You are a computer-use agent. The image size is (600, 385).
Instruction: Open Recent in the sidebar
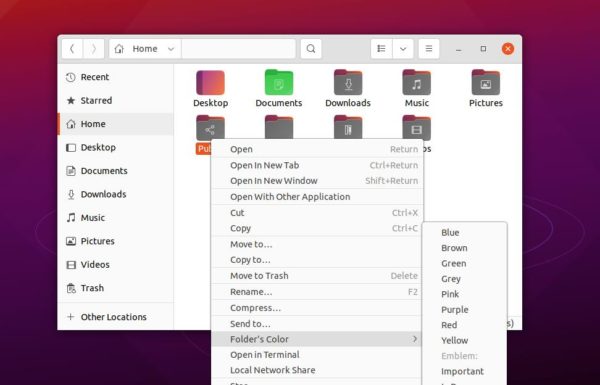point(116,77)
